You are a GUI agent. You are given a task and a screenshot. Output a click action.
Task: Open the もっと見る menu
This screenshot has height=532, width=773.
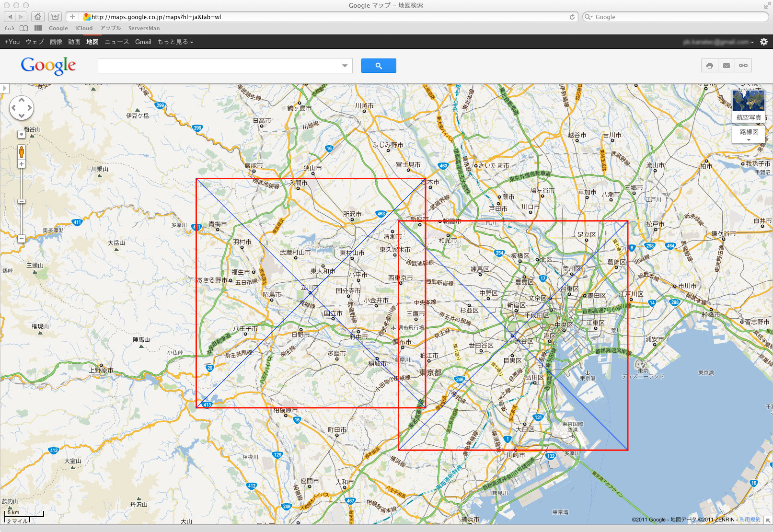point(175,42)
